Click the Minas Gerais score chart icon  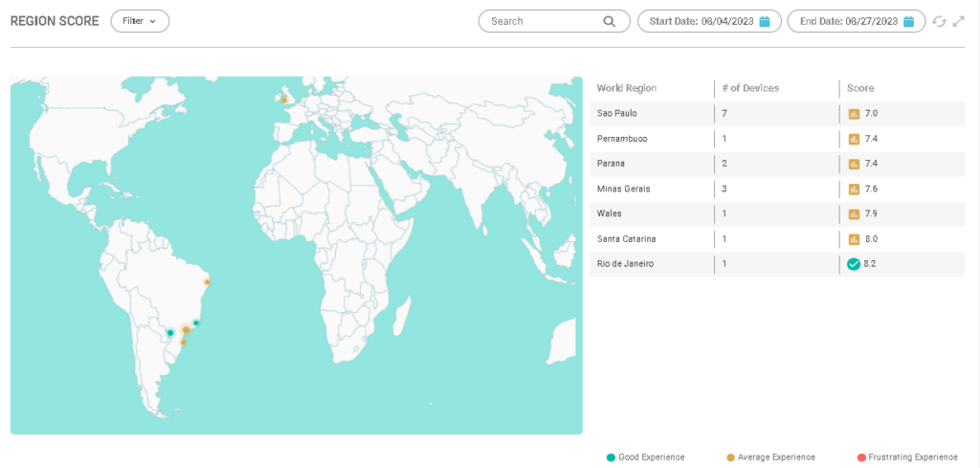[854, 189]
